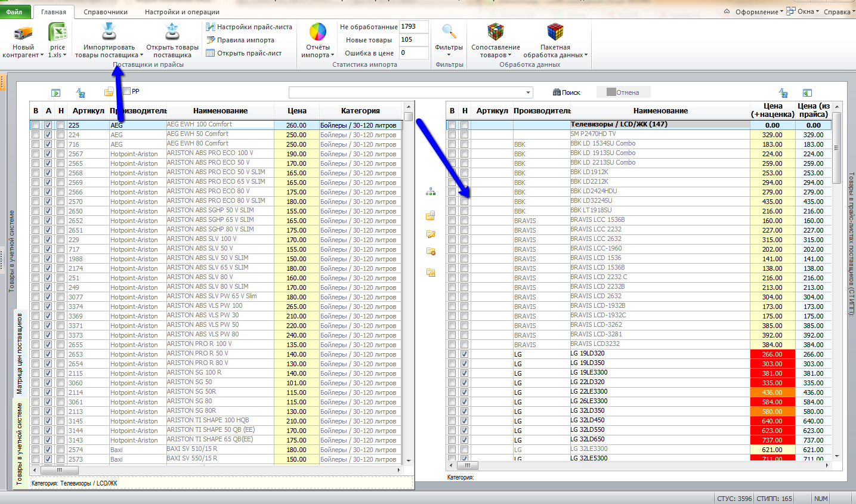Click the truck icon for Новый контрагент
856x504 pixels.
pos(23,33)
